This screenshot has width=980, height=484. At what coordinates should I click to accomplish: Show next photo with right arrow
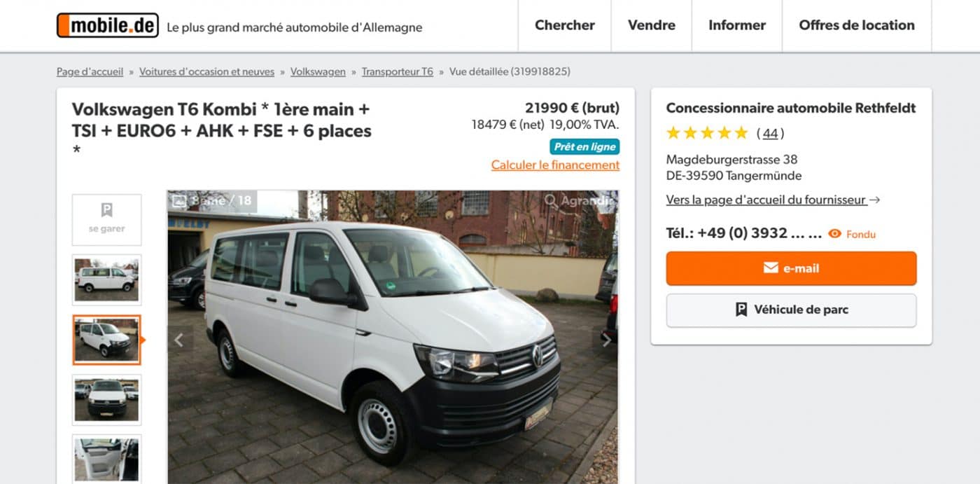tap(605, 340)
